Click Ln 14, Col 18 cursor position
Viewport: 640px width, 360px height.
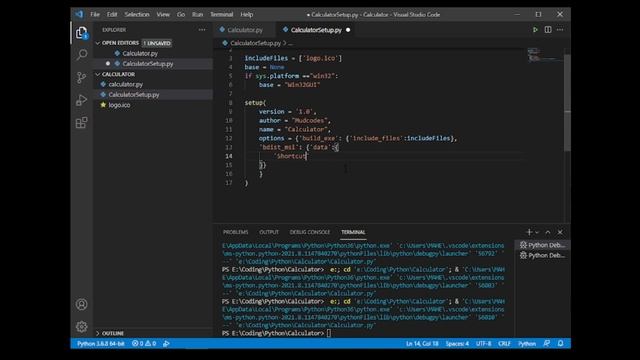pos(422,344)
